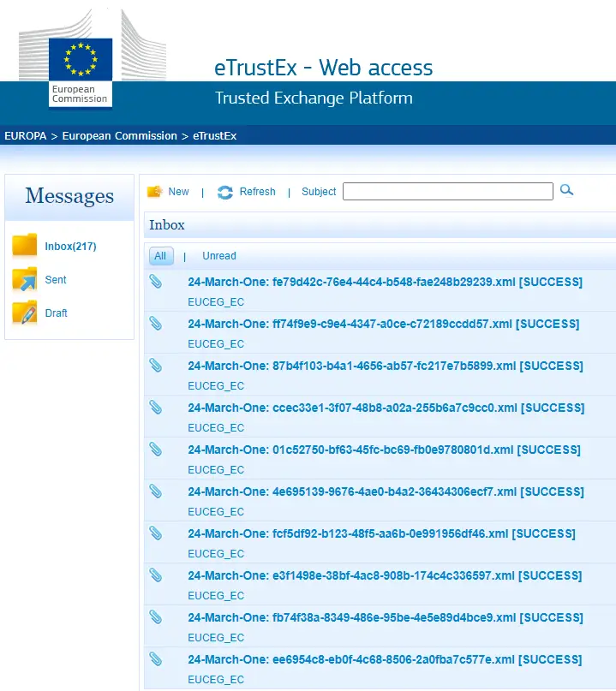The image size is (616, 691).
Task: Open the Inbox(217) folder link
Action: pyautogui.click(x=70, y=247)
